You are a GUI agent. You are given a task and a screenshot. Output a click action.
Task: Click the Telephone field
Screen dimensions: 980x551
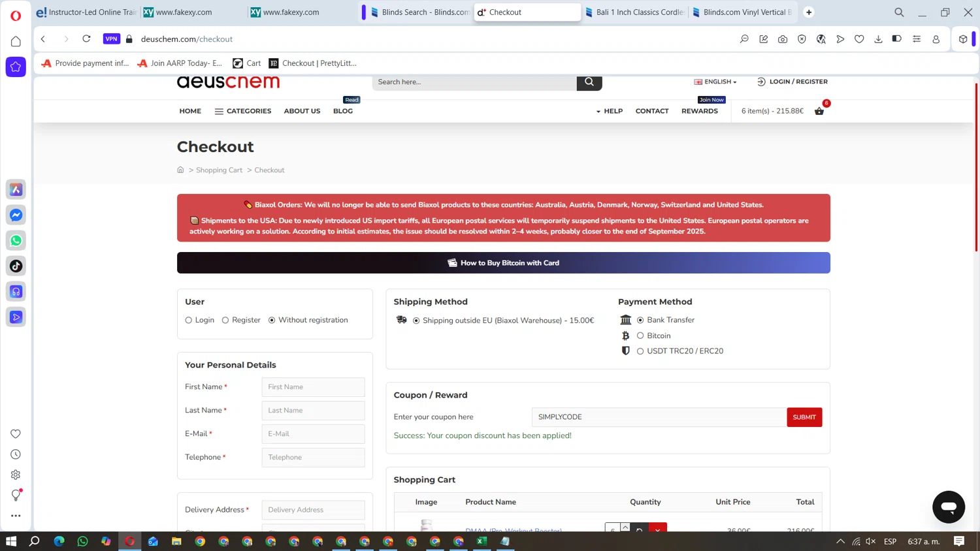click(x=313, y=458)
